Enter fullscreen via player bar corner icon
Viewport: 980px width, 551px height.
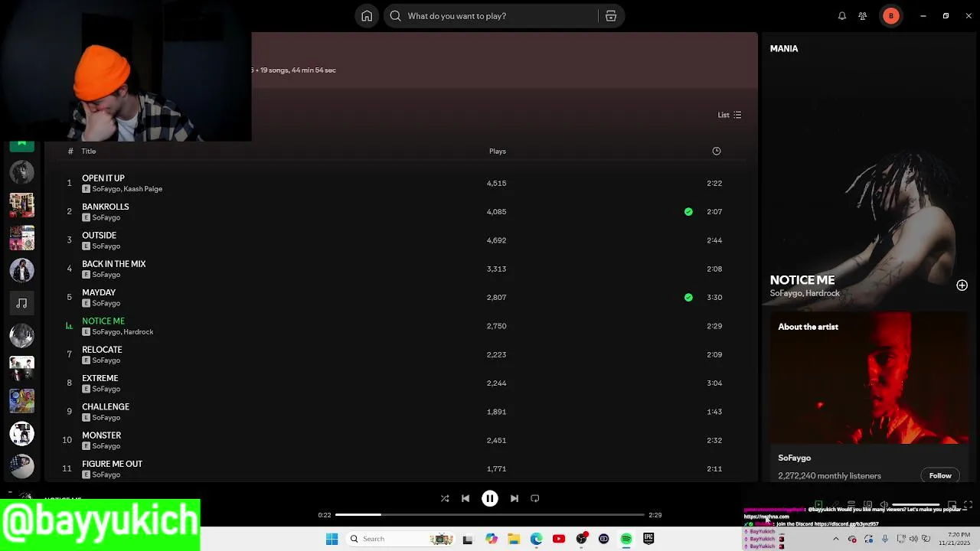click(x=968, y=504)
